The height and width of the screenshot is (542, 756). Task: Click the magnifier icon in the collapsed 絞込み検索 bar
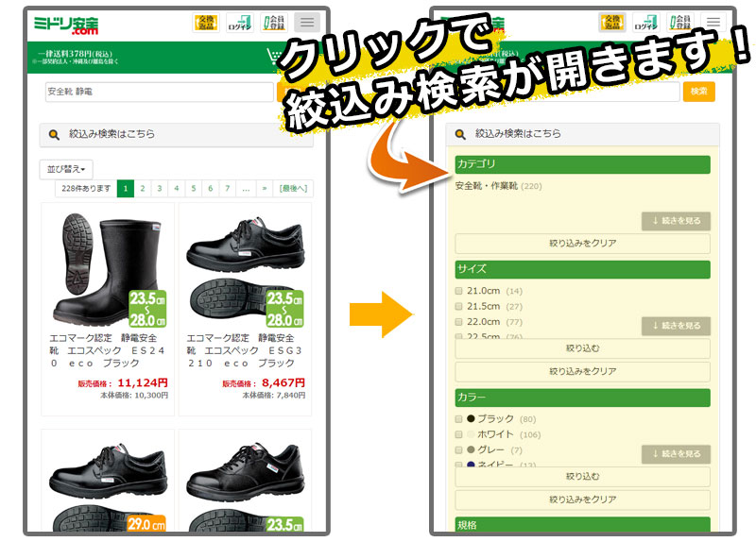54,135
